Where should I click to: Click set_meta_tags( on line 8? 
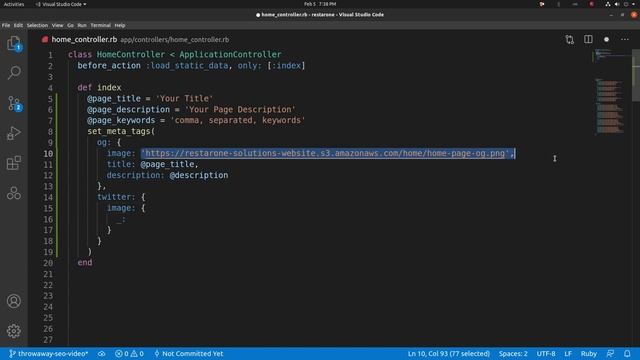pyautogui.click(x=121, y=131)
